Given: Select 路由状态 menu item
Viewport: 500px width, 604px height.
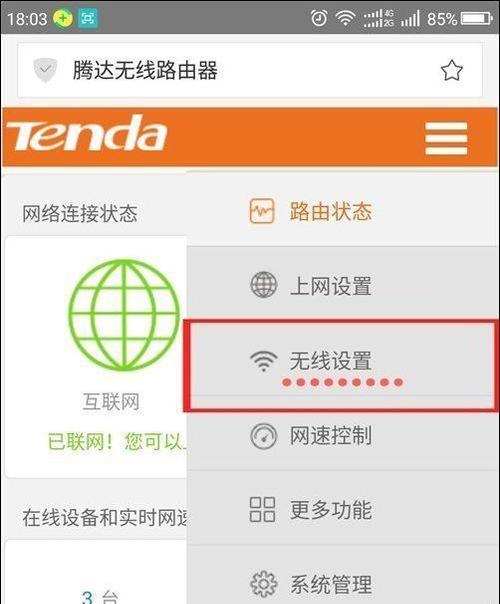Looking at the screenshot, I should (x=343, y=211).
